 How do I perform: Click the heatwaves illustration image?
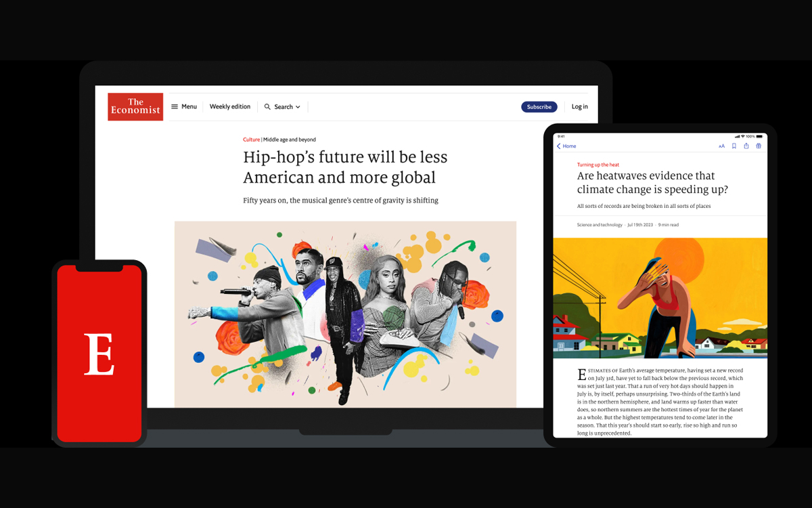660,297
